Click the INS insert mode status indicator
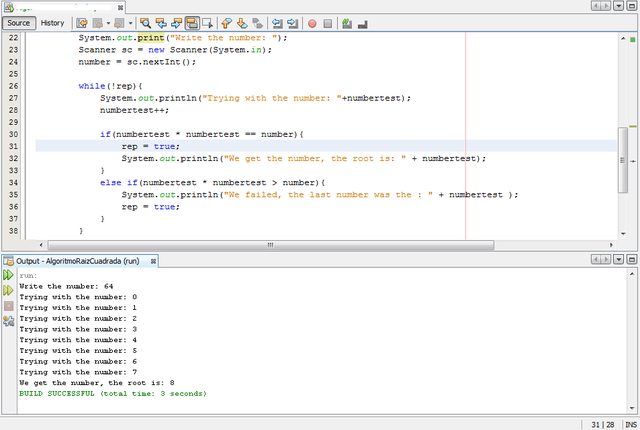640x430 pixels. (631, 425)
